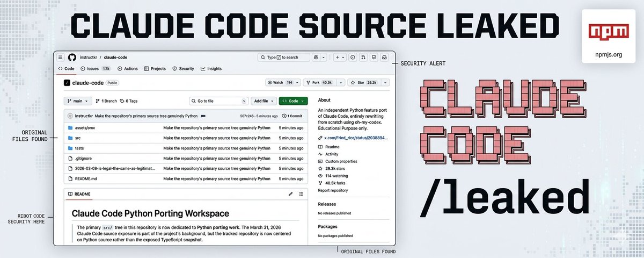Click the Readme link in About sidebar

332,146
